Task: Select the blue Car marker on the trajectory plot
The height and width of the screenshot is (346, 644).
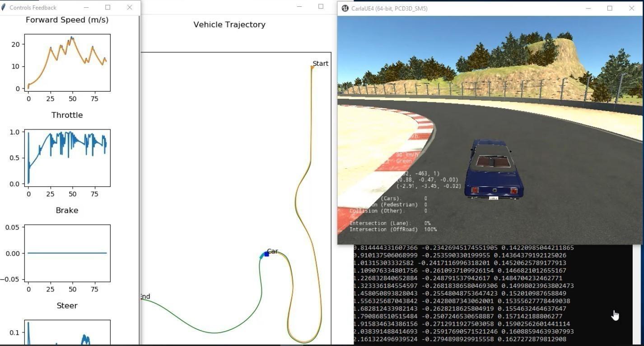Action: (x=267, y=254)
